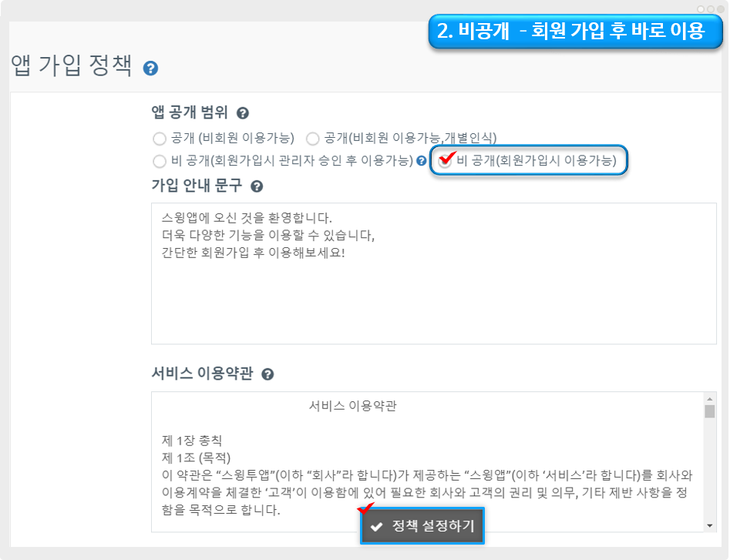Select 비 공개 관리자 승인 후 이용가능 option
The width and height of the screenshot is (730, 560).
coord(160,161)
